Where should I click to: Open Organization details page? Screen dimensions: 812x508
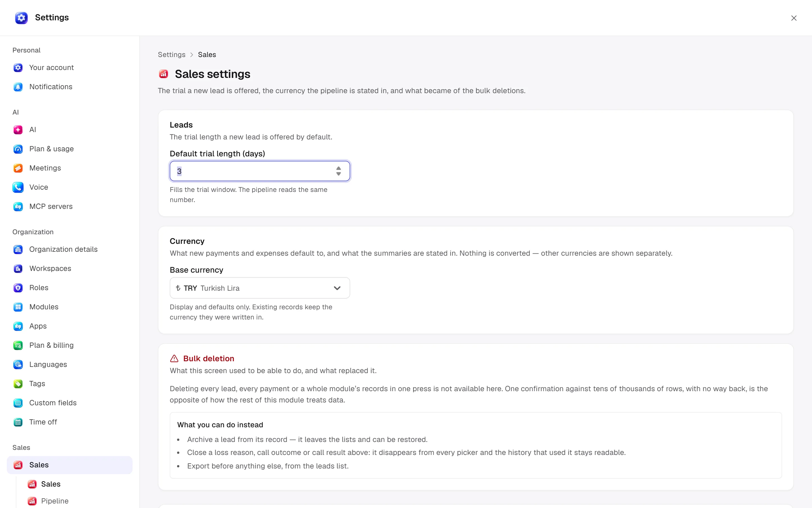69,249
